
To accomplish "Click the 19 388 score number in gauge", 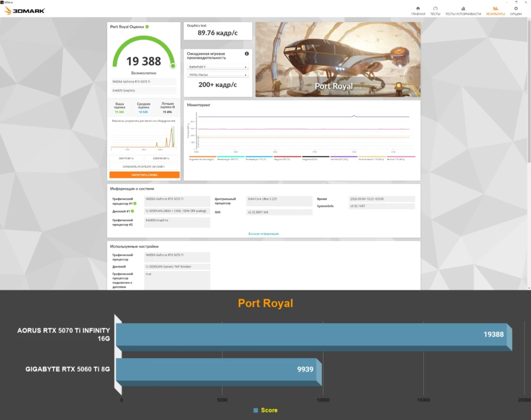I will (144, 61).
